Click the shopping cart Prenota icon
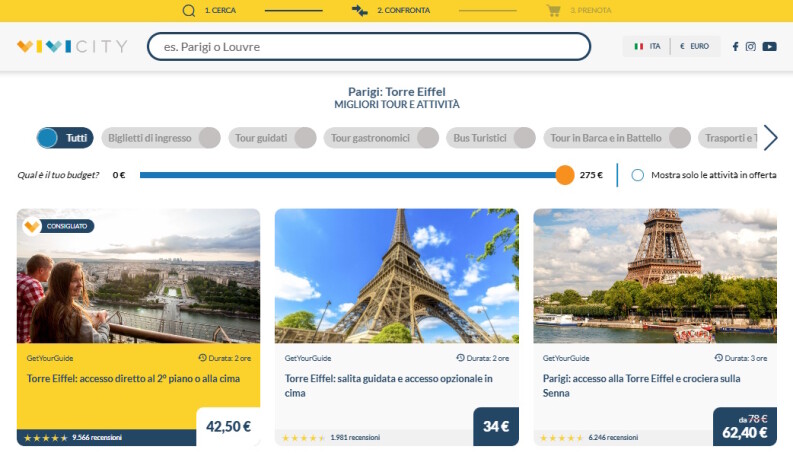 (554, 11)
